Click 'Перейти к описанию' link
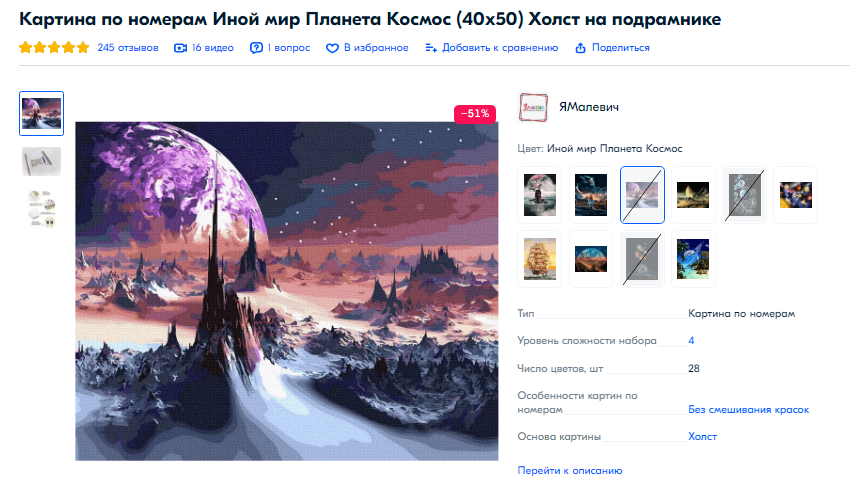 [570, 471]
